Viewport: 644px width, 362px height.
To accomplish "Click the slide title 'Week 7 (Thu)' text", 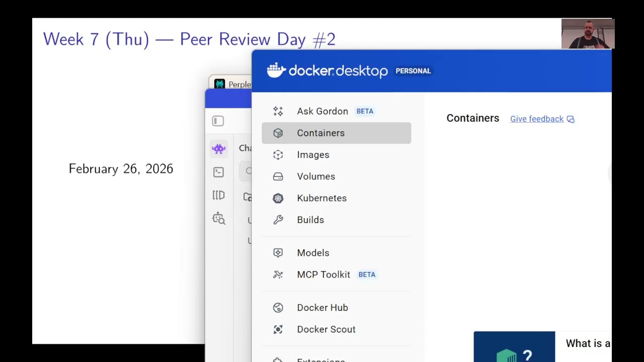I will (x=96, y=39).
